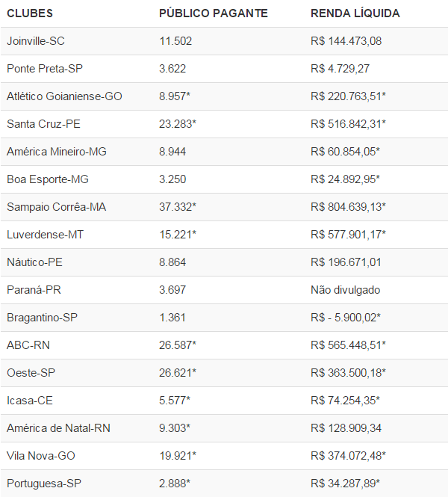The width and height of the screenshot is (448, 497).
Task: Click Sampaio Corrêa-MA attendance 37.332*
Action: (x=178, y=207)
